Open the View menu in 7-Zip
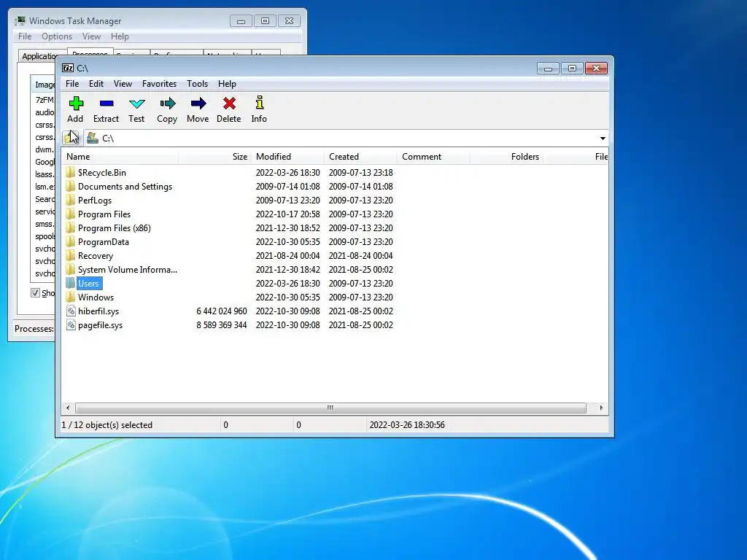 coord(123,84)
